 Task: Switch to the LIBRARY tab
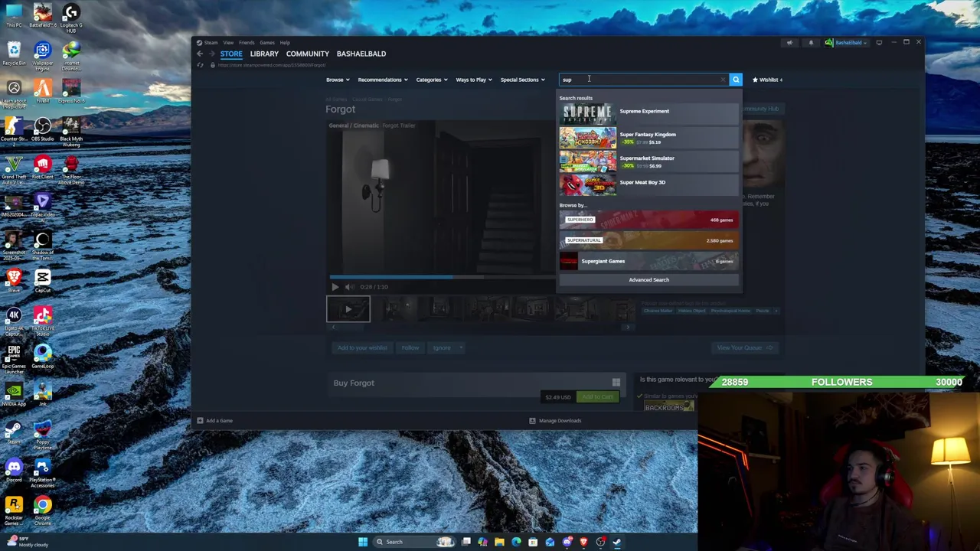(x=264, y=54)
